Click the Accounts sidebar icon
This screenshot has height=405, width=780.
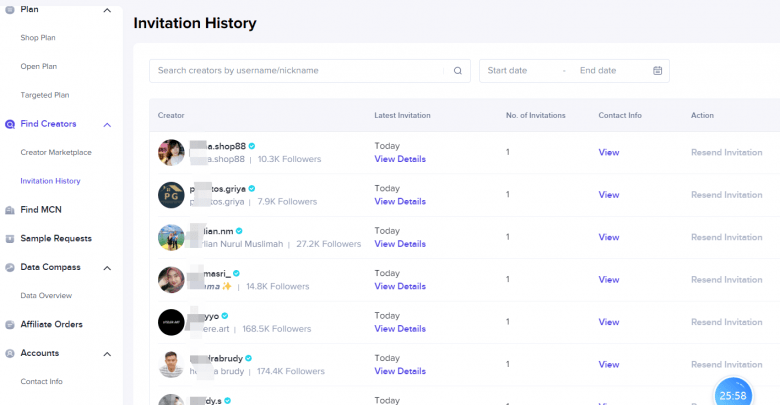10,353
